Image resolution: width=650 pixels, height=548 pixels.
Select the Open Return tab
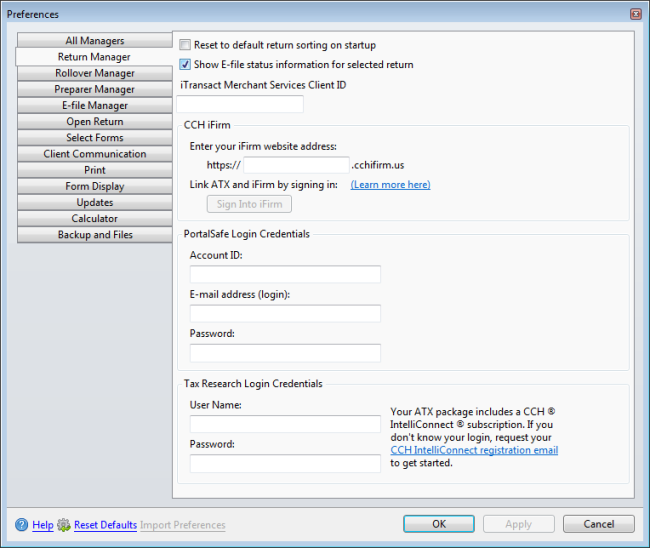[x=95, y=121]
